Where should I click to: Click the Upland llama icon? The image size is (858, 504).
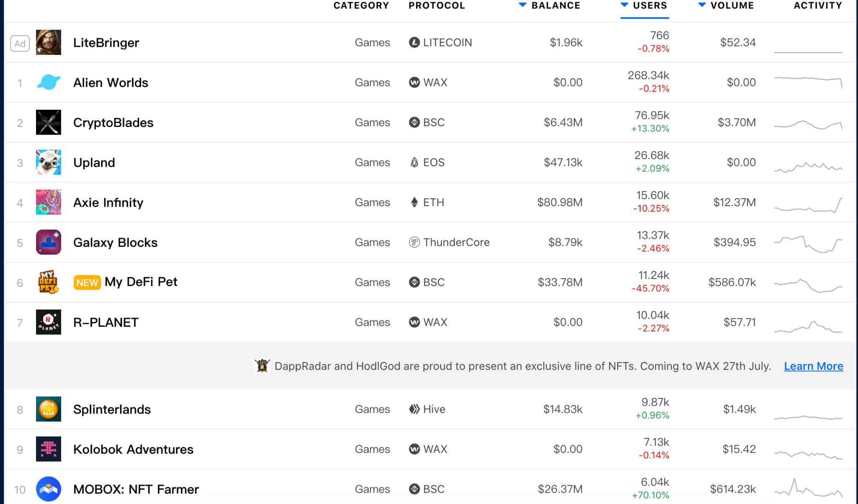[x=49, y=162]
